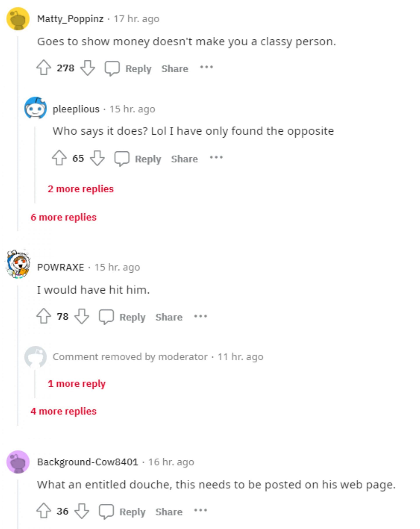Click pleeplious's avatar image
The image size is (420, 529).
(x=35, y=108)
